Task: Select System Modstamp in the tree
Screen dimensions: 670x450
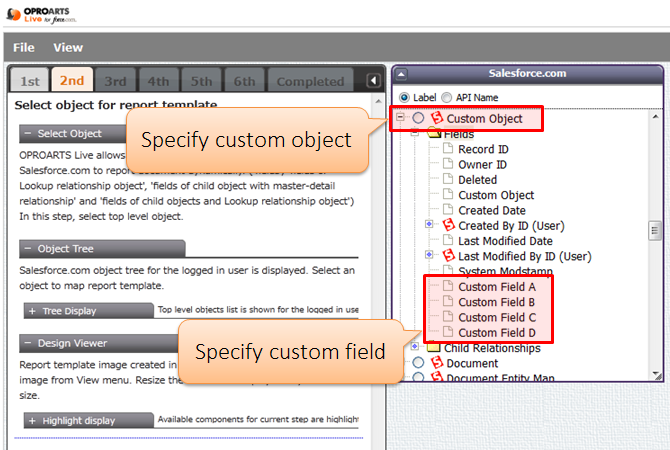Action: tap(505, 271)
